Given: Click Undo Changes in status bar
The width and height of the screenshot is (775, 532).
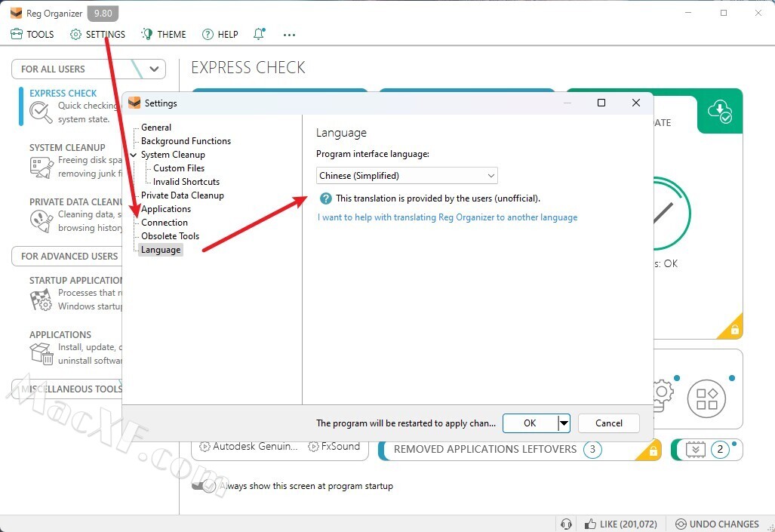Looking at the screenshot, I should pos(717,524).
